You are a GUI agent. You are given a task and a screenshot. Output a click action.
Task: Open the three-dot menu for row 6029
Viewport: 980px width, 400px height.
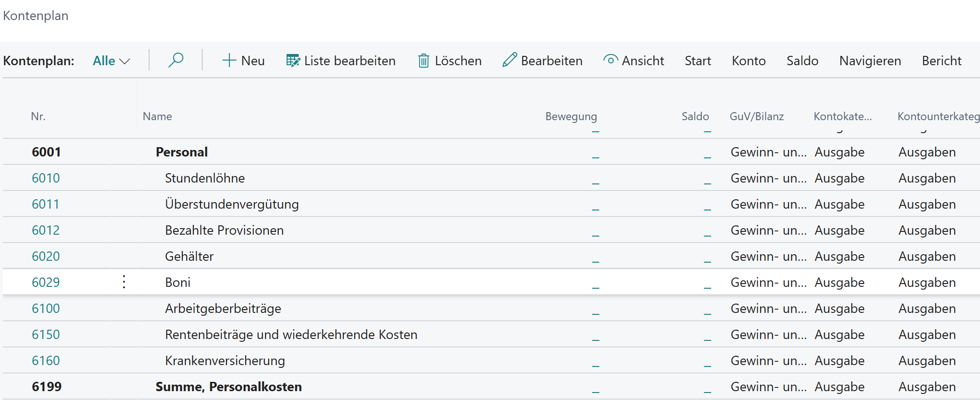(x=124, y=282)
